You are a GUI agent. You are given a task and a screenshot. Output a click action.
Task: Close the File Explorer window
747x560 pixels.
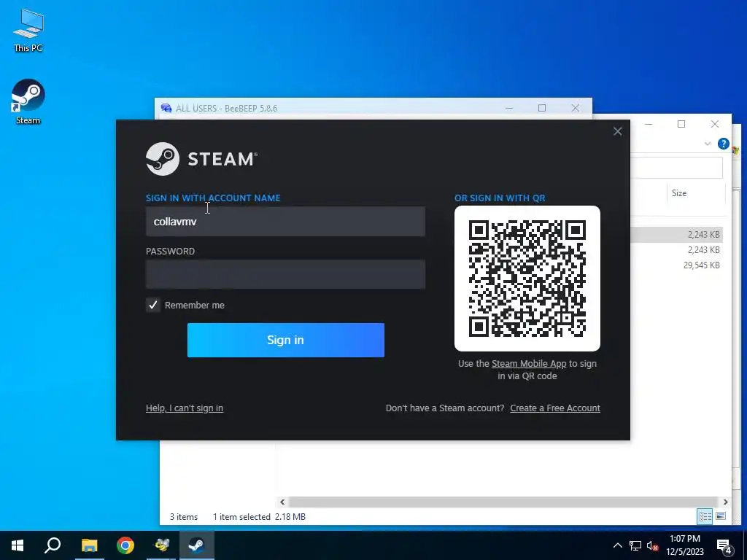(715, 124)
